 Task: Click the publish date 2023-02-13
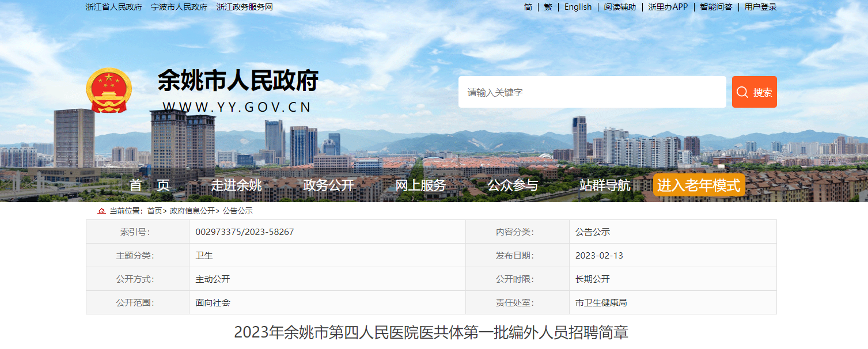point(599,256)
